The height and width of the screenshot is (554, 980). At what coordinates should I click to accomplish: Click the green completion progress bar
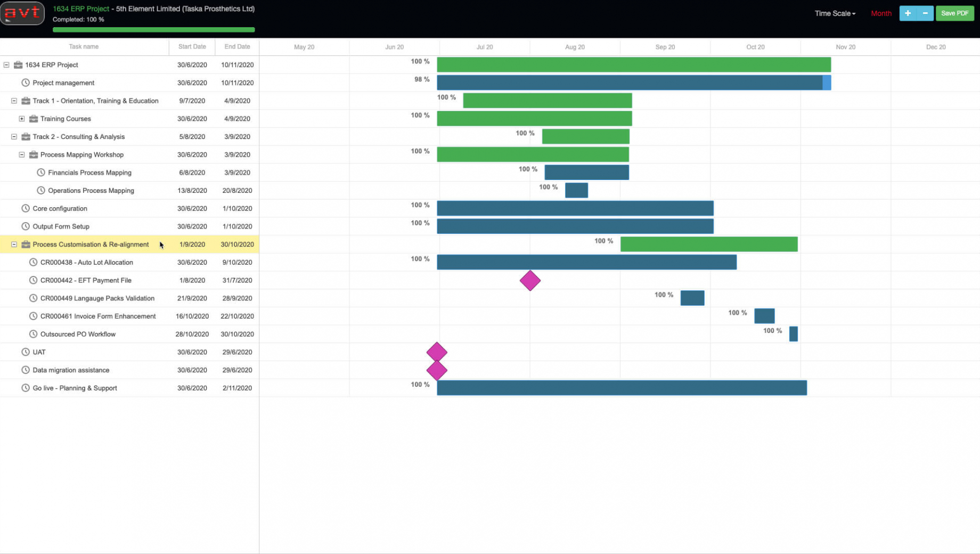[153, 29]
